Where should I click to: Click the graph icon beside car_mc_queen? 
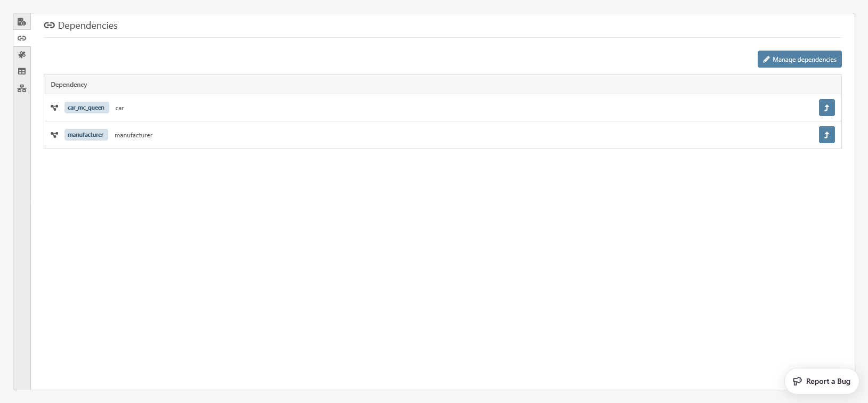pyautogui.click(x=54, y=108)
